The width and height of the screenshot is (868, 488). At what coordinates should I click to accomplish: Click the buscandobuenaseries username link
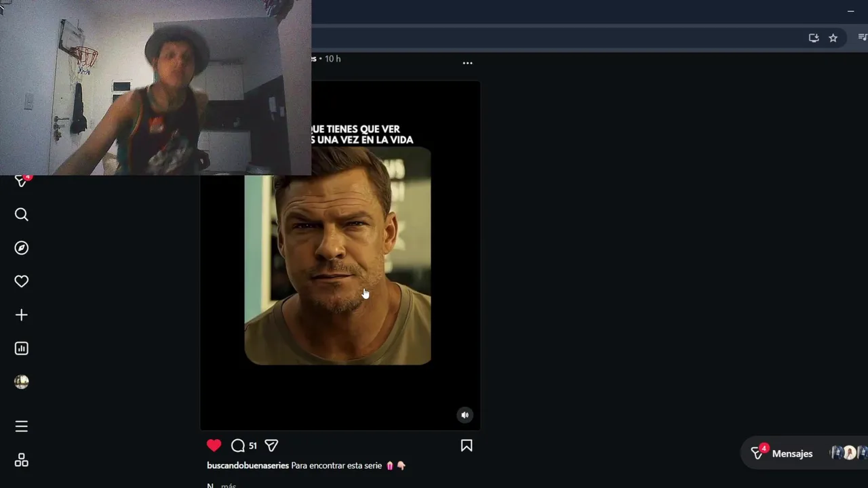(248, 466)
